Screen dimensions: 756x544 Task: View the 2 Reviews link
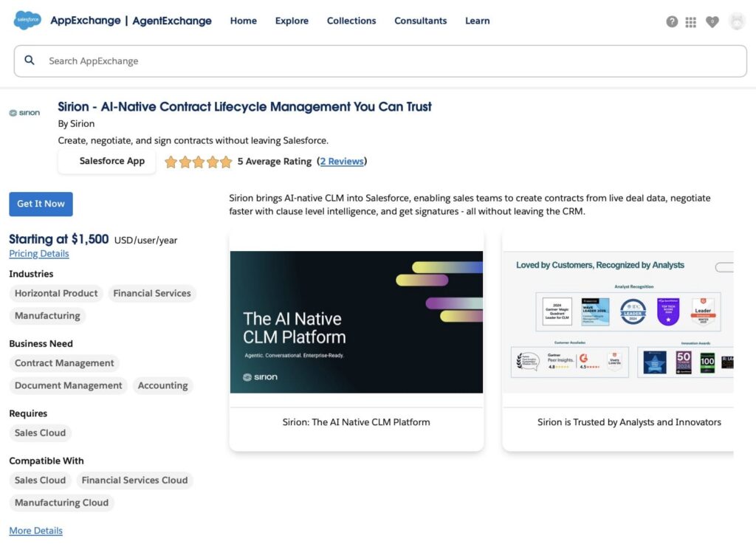click(x=342, y=161)
